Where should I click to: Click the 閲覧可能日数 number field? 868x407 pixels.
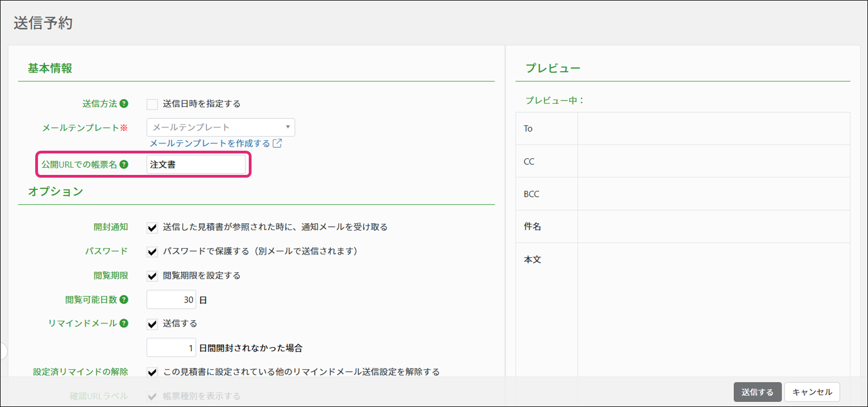(x=171, y=300)
